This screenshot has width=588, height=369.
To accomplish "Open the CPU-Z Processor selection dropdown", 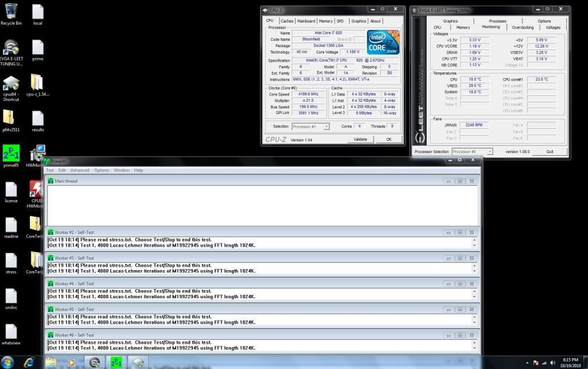I will 310,126.
